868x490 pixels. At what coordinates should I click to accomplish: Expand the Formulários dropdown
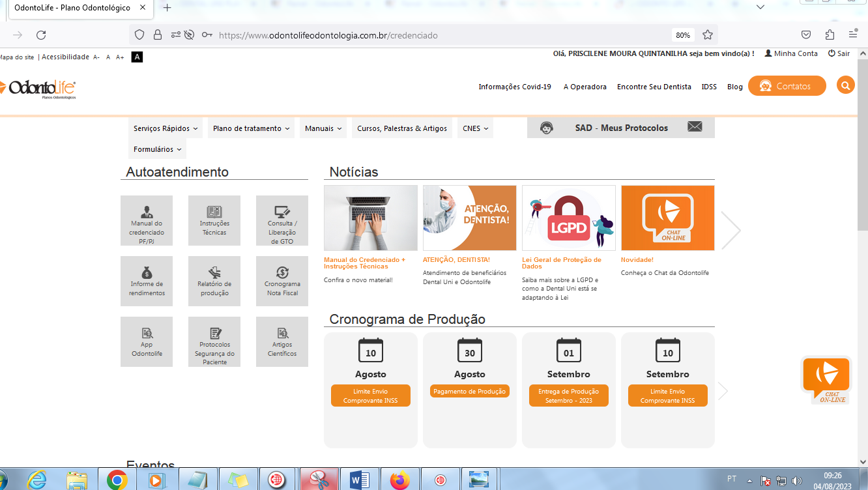(157, 149)
